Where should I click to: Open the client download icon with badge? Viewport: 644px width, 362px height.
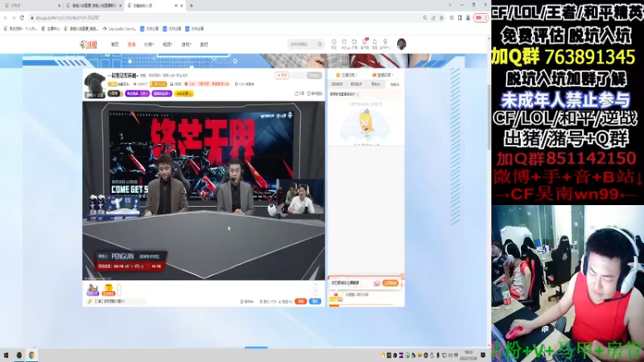[x=365, y=44]
